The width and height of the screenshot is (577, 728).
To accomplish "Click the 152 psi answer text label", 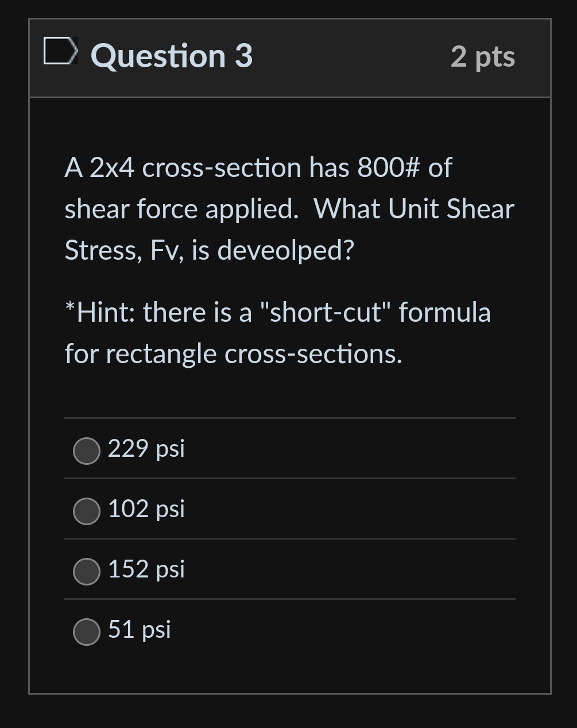I will click(146, 570).
